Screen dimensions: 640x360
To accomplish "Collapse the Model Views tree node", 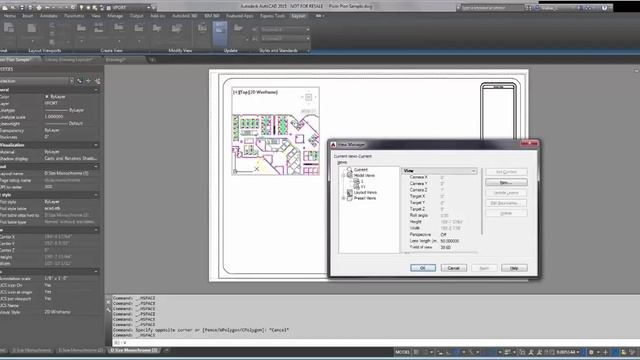I will pos(343,176).
